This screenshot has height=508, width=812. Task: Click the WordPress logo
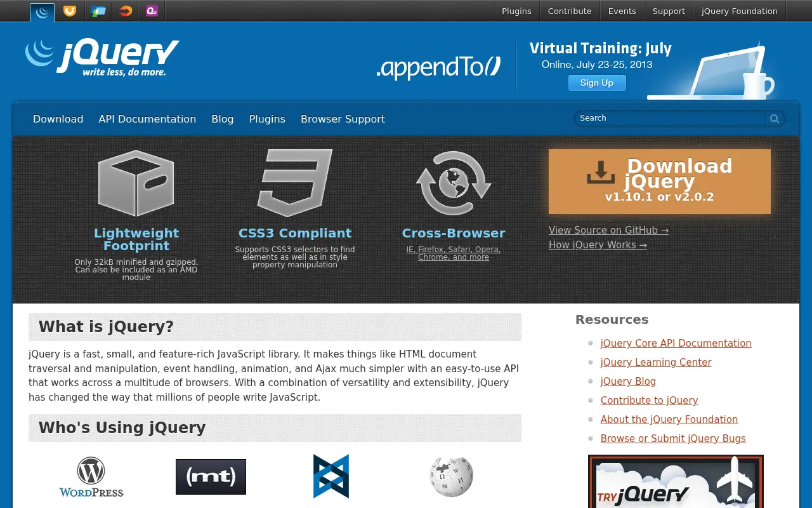(x=91, y=477)
